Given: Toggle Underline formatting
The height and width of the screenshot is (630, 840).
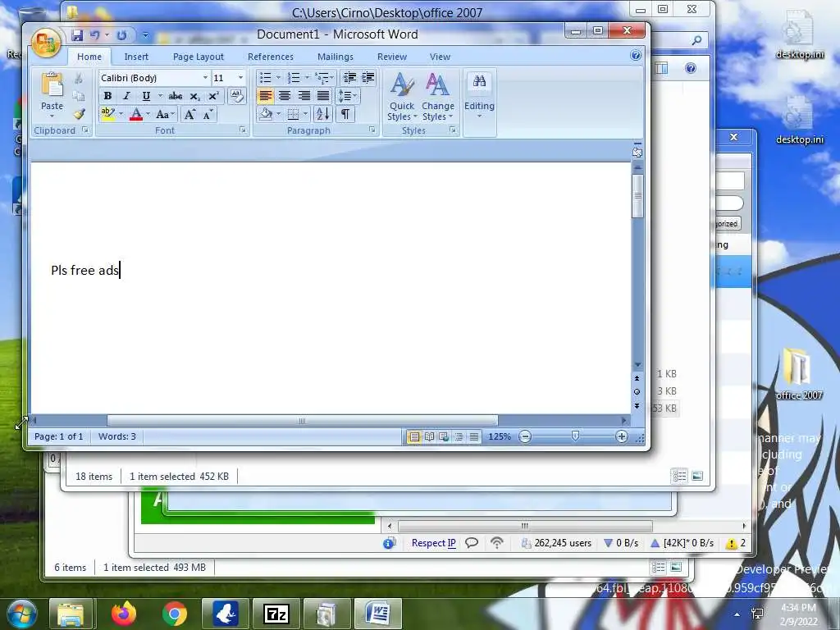Looking at the screenshot, I should point(146,96).
